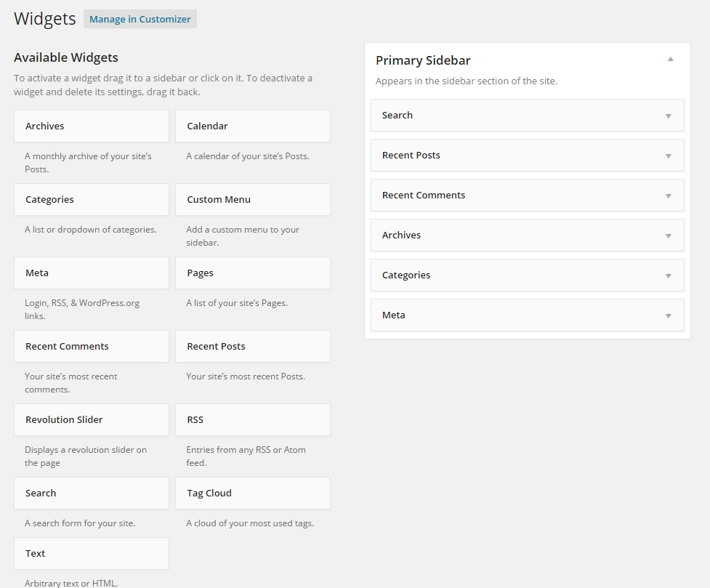Image resolution: width=710 pixels, height=588 pixels.
Task: Select Categories in Available Widgets
Action: pos(92,199)
